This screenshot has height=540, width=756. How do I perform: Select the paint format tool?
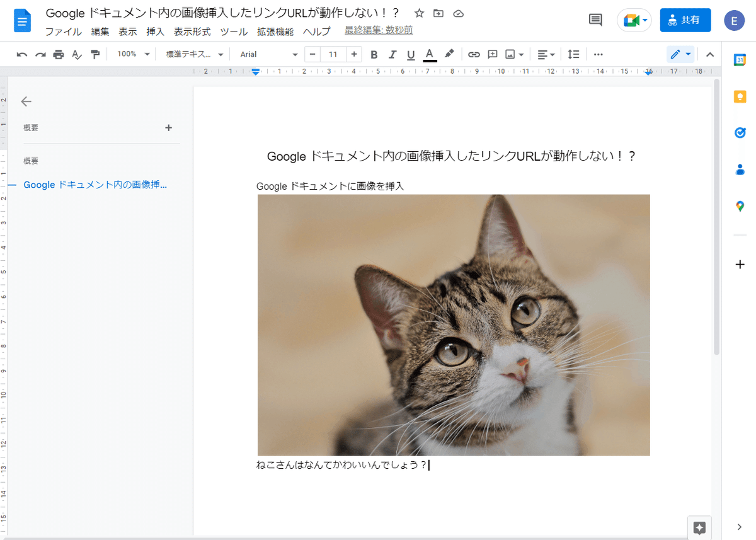pos(95,54)
